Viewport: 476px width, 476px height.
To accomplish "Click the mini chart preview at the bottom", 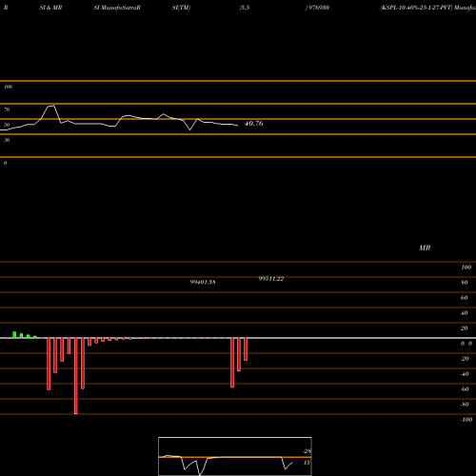I will pyautogui.click(x=235, y=456).
